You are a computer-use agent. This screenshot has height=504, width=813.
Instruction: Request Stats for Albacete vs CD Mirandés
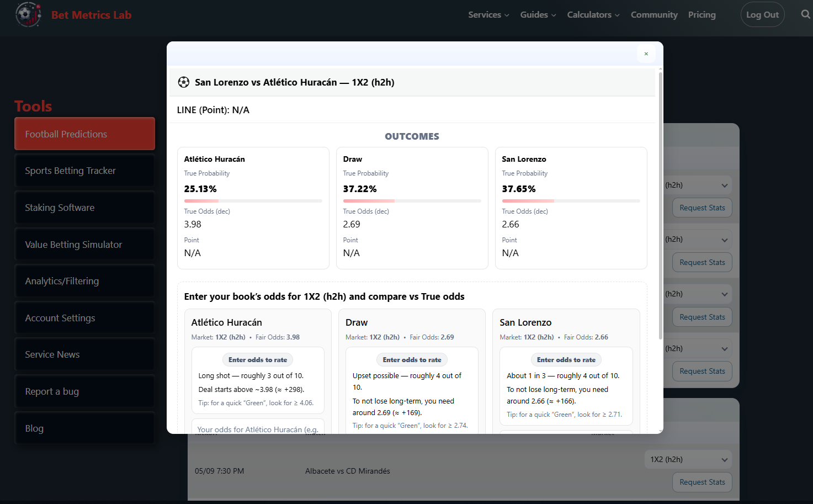[x=702, y=482]
